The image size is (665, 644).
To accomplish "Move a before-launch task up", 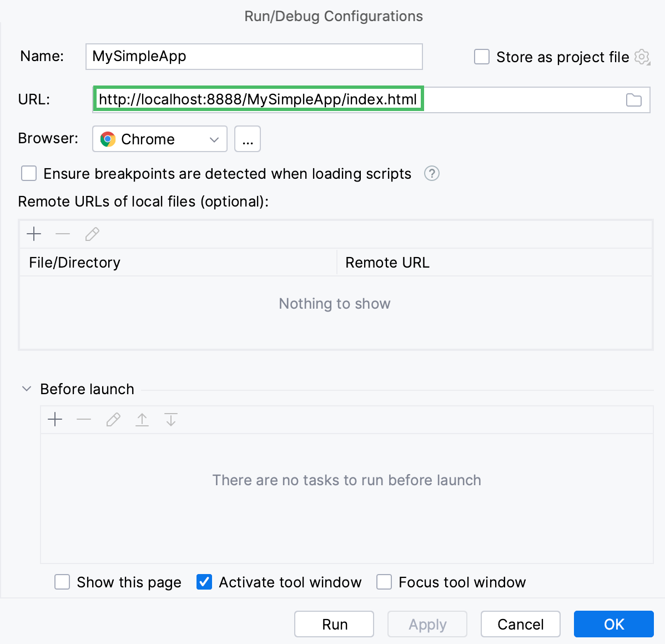I will 142,420.
